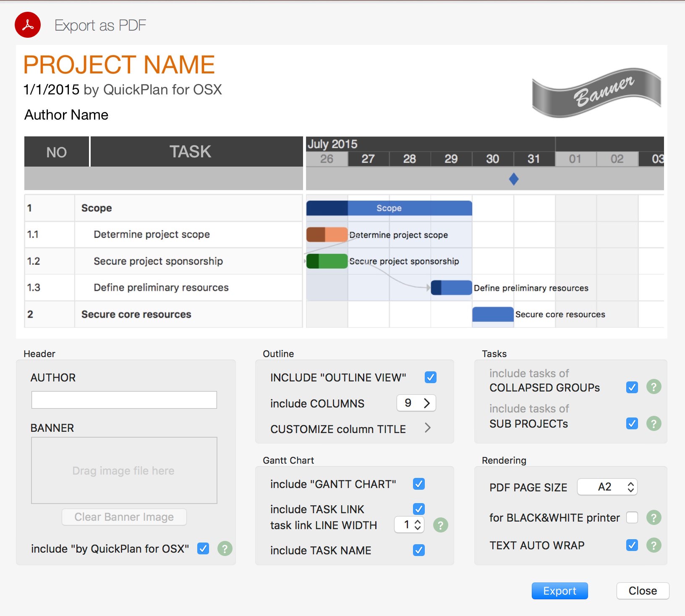
Task: Click the blue milestone diamond in timeline
Action: [513, 179]
